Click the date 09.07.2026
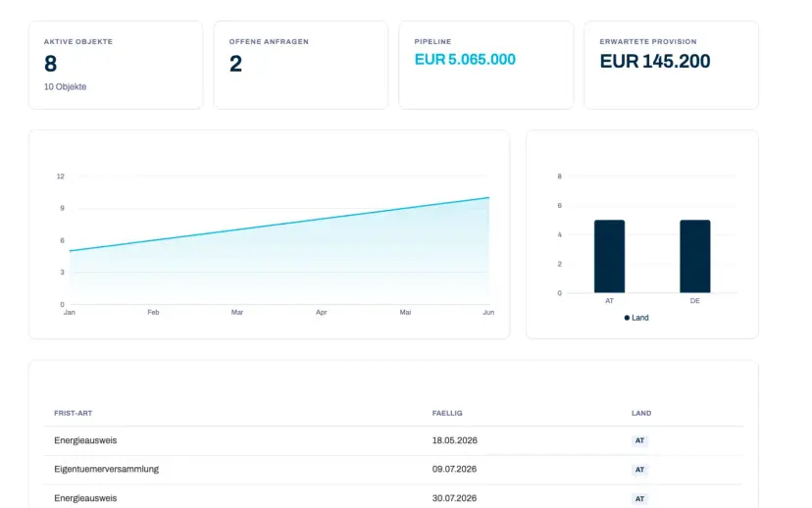The width and height of the screenshot is (812, 508). click(x=455, y=469)
